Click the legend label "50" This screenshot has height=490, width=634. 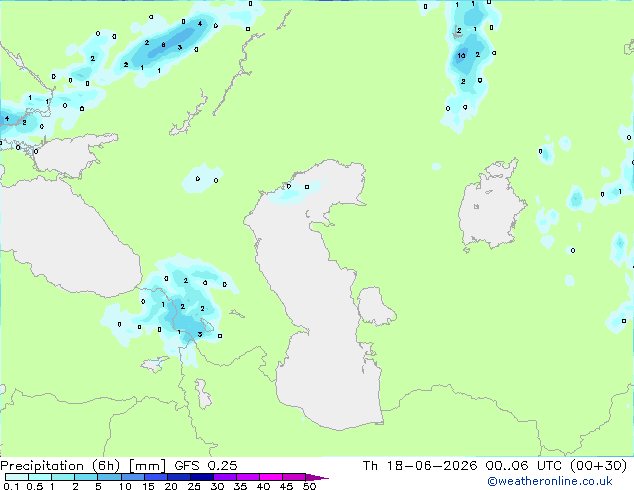click(x=309, y=486)
